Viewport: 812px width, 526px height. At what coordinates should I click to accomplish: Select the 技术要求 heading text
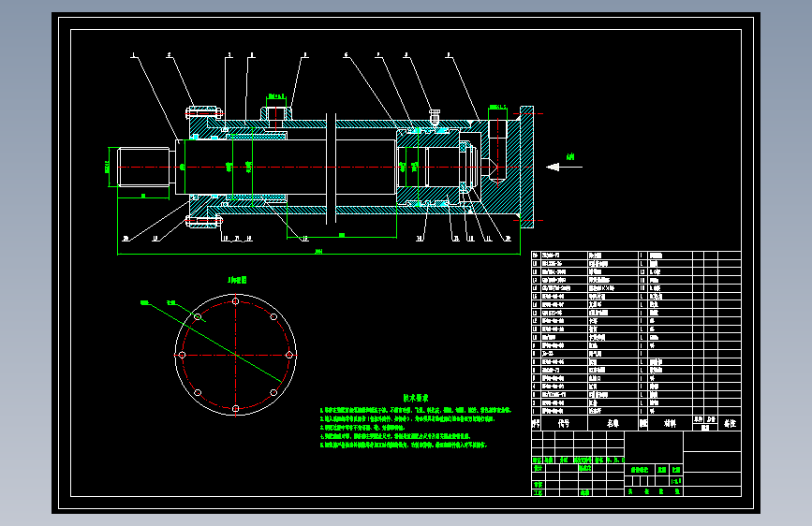pyautogui.click(x=416, y=398)
